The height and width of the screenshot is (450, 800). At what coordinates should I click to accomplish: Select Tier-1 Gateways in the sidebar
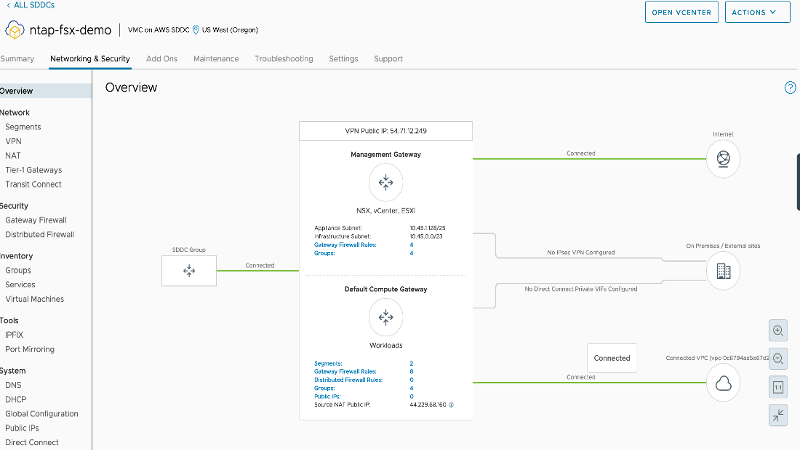(33, 170)
